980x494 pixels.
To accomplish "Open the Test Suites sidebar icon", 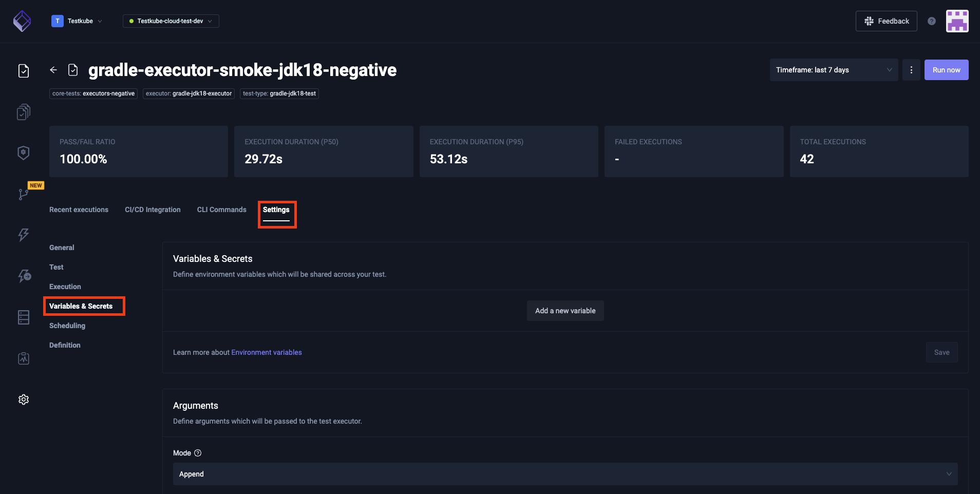I will 24,112.
